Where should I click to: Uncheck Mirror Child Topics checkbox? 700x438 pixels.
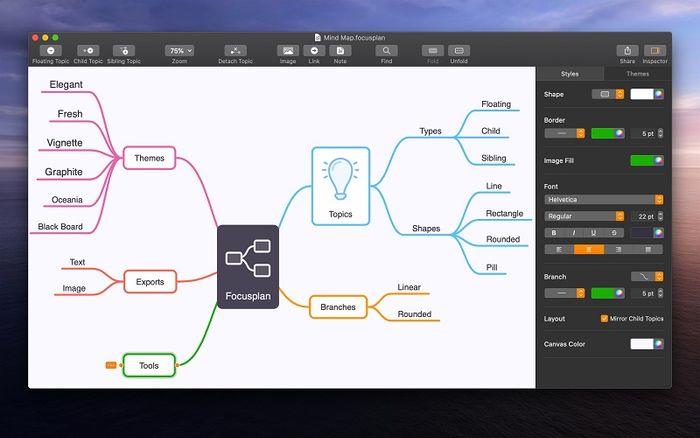[x=604, y=318]
